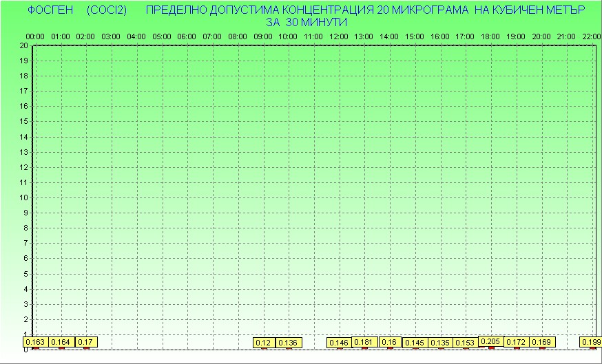The height and width of the screenshot is (364, 602).
Task: Select the 12 y-axis label
Action: click(24, 167)
